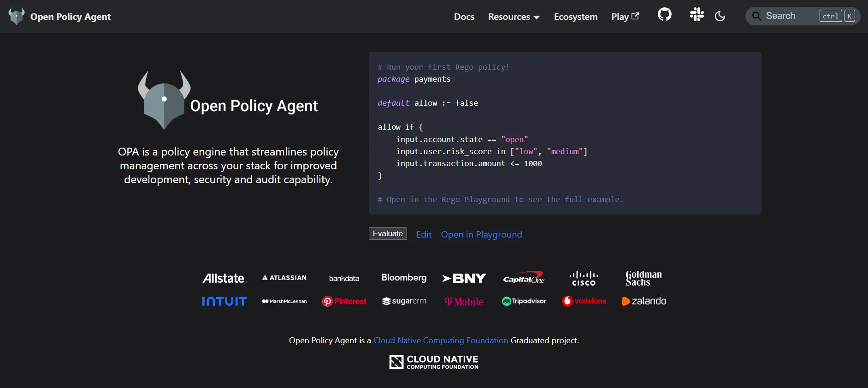This screenshot has width=868, height=388.
Task: Open the Play external link
Action: click(x=625, y=17)
